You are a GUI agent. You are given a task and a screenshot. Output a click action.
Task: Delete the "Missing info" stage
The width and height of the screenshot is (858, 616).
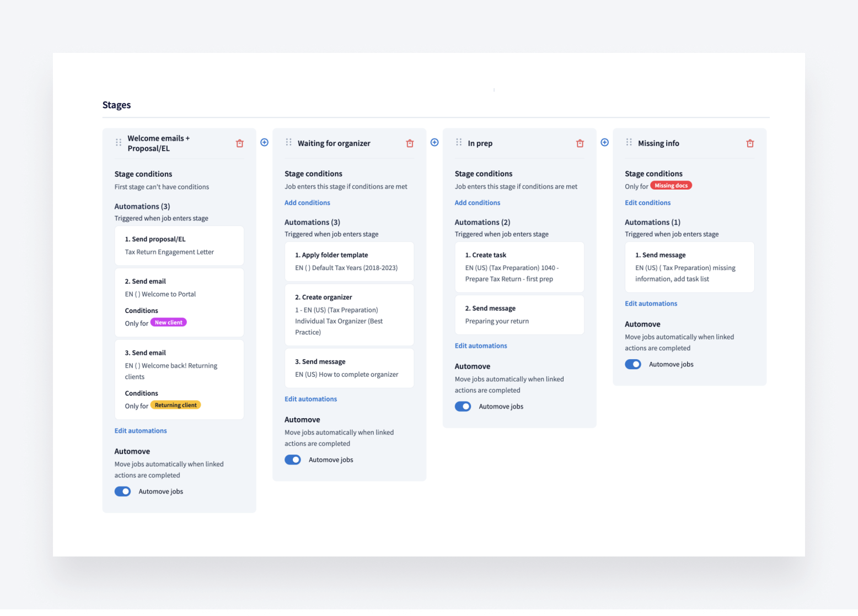[750, 143]
